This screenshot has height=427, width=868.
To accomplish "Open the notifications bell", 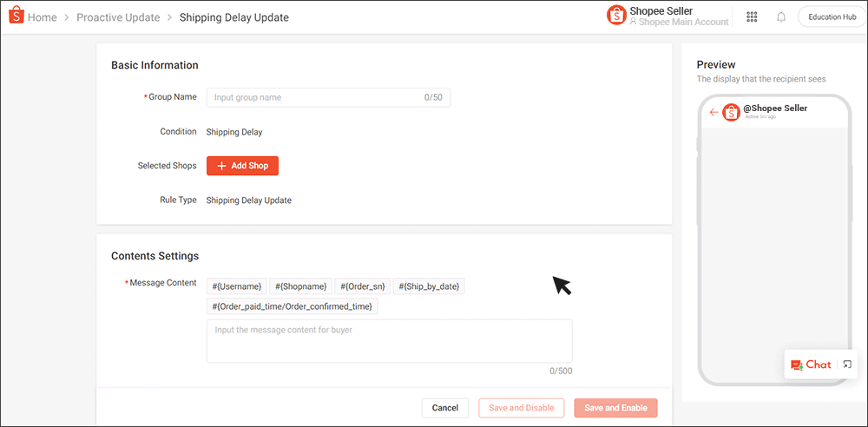I will click(x=781, y=16).
